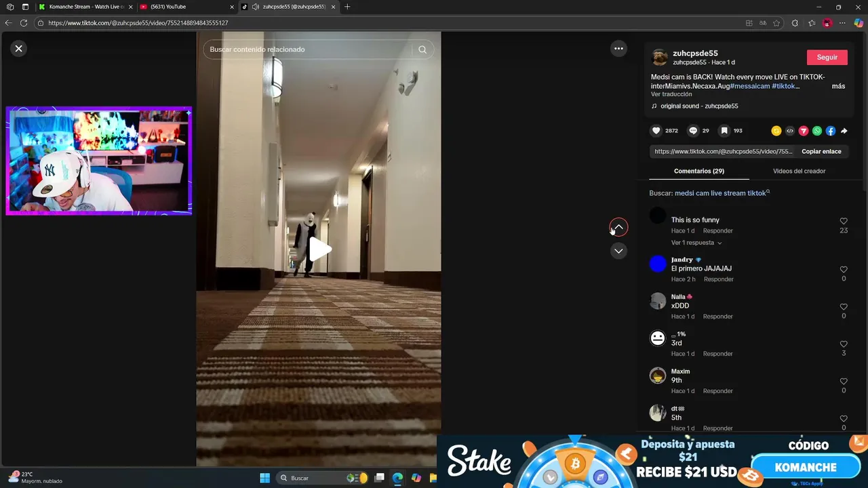The width and height of the screenshot is (868, 488).
Task: Click the Edge icon on taskbar
Action: pyautogui.click(x=397, y=478)
